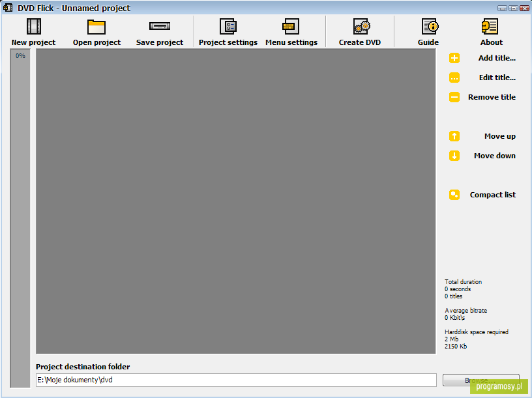Click the Guide label

pyautogui.click(x=428, y=42)
